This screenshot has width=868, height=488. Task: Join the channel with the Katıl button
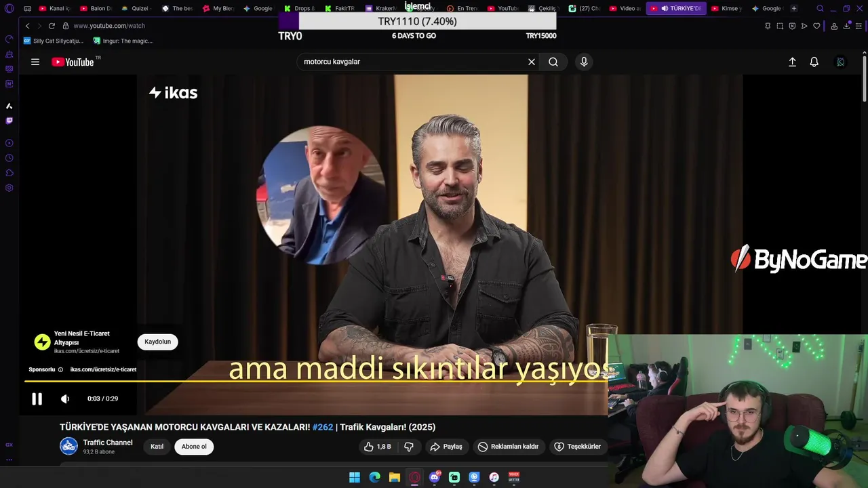(x=157, y=447)
